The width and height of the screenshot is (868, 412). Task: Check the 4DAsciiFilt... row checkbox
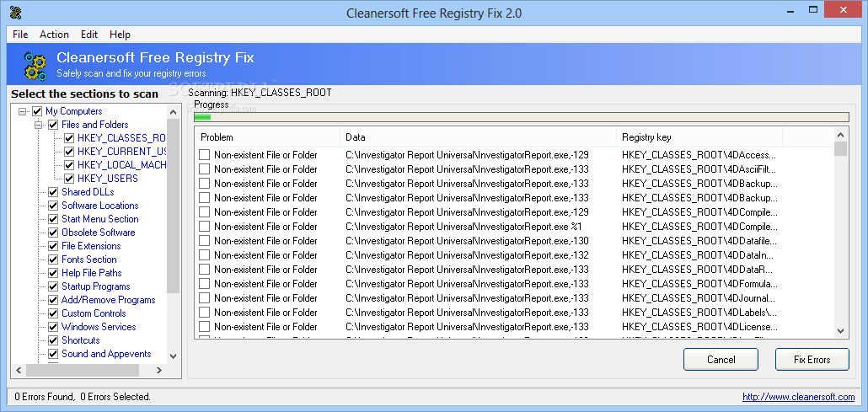click(x=204, y=169)
